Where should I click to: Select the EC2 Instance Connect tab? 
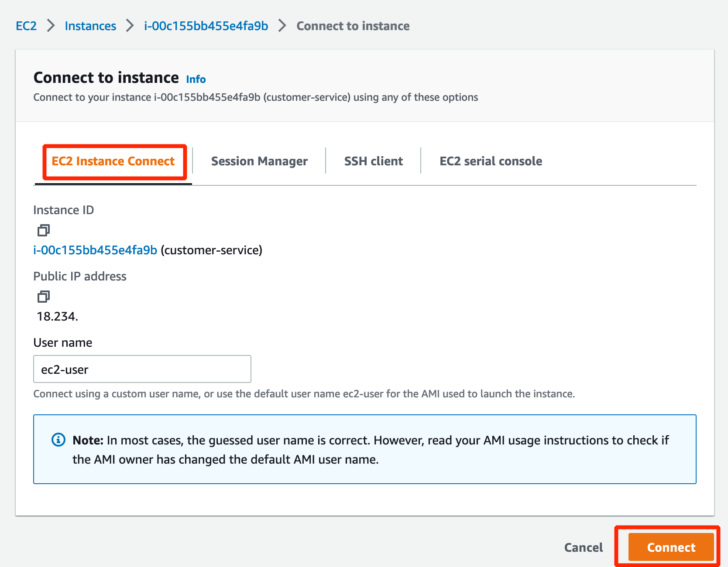(x=113, y=161)
